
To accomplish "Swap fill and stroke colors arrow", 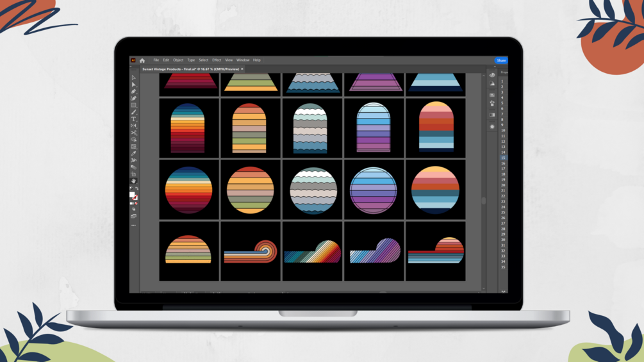I will tap(136, 189).
